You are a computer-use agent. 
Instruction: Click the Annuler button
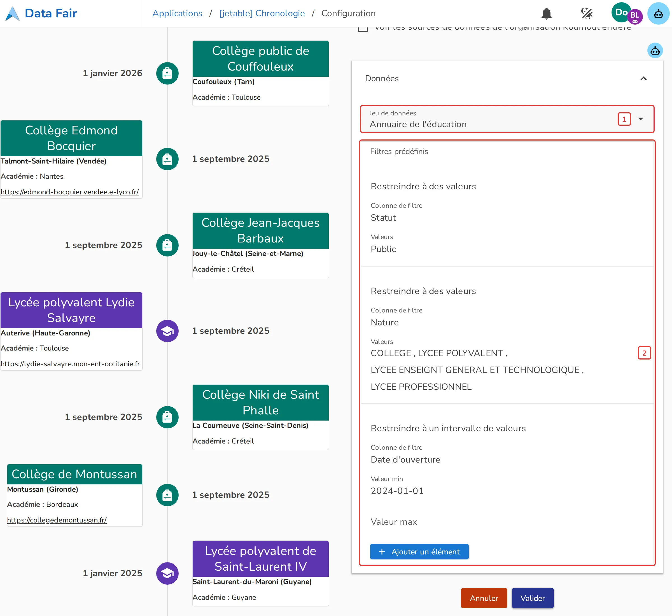point(484,598)
